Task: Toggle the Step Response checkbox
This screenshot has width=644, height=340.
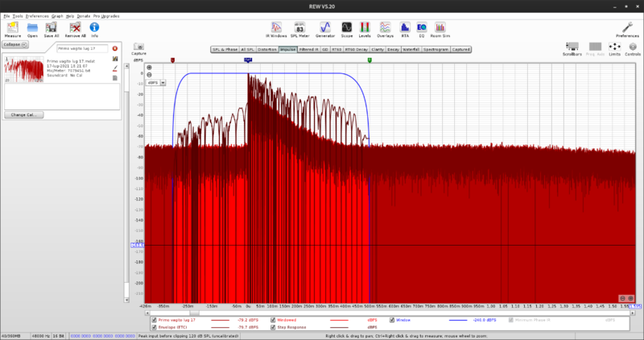Action: pyautogui.click(x=272, y=327)
